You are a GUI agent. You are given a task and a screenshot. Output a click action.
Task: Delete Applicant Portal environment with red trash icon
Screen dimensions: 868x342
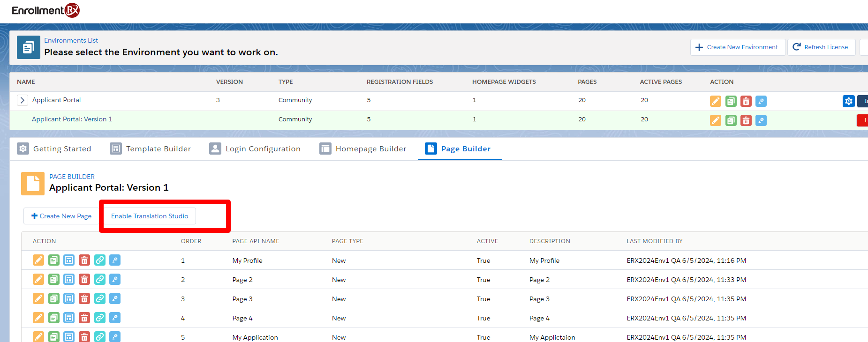[746, 101]
